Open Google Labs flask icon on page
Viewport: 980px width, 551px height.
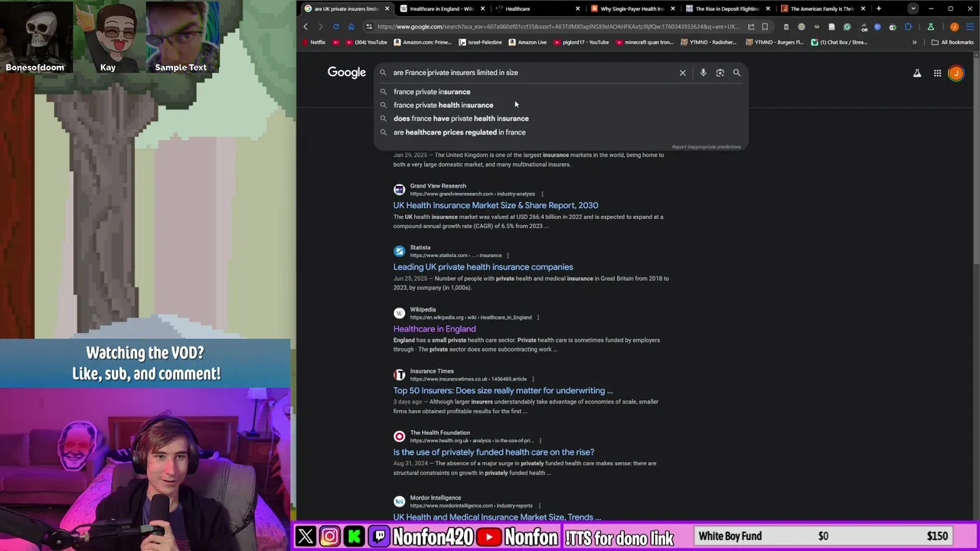917,73
